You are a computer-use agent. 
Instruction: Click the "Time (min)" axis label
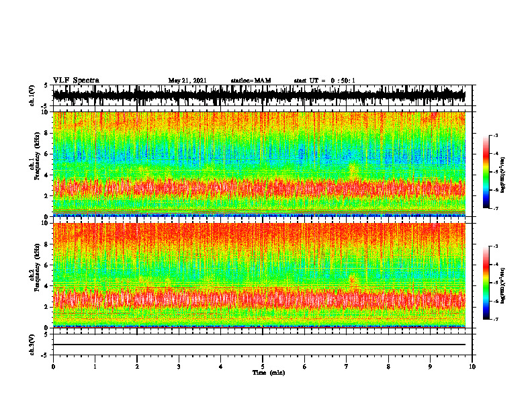[269, 373]
